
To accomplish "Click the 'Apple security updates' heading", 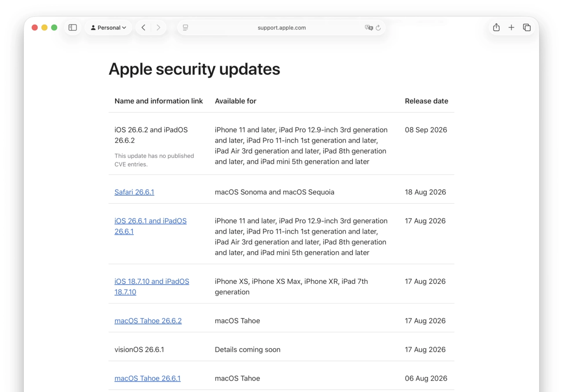I will pyautogui.click(x=194, y=69).
